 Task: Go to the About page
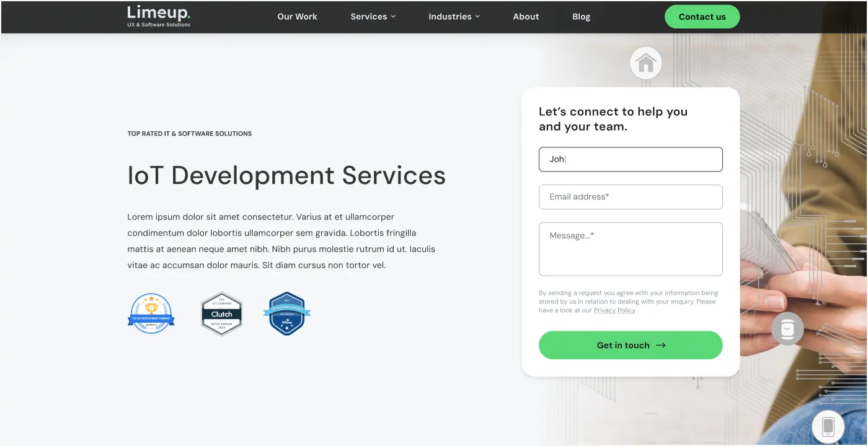click(526, 17)
